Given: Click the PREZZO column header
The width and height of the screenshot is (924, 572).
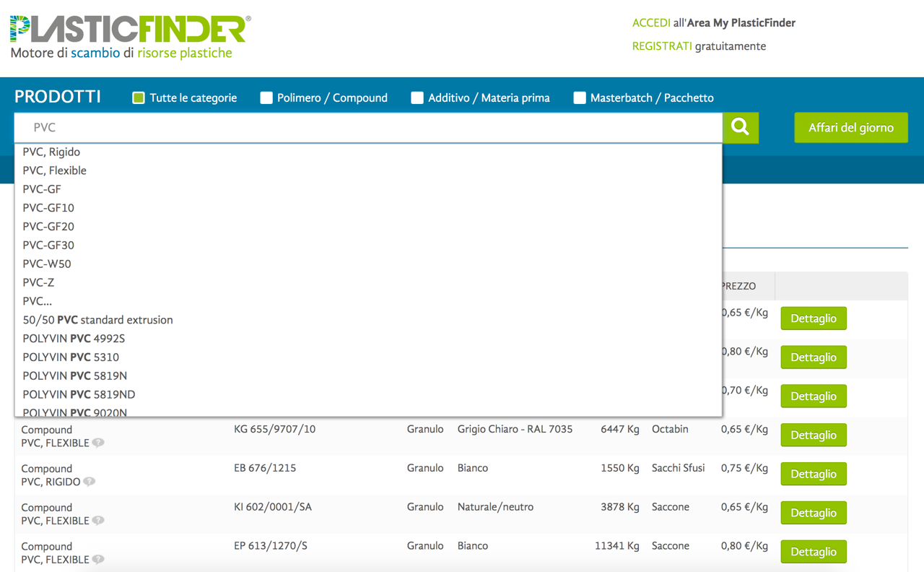Looking at the screenshot, I should tap(739, 286).
